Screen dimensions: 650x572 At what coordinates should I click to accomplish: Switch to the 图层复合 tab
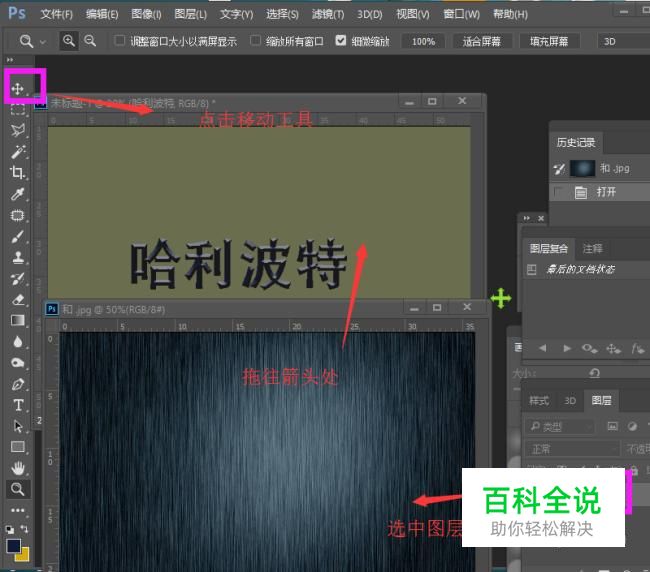549,248
